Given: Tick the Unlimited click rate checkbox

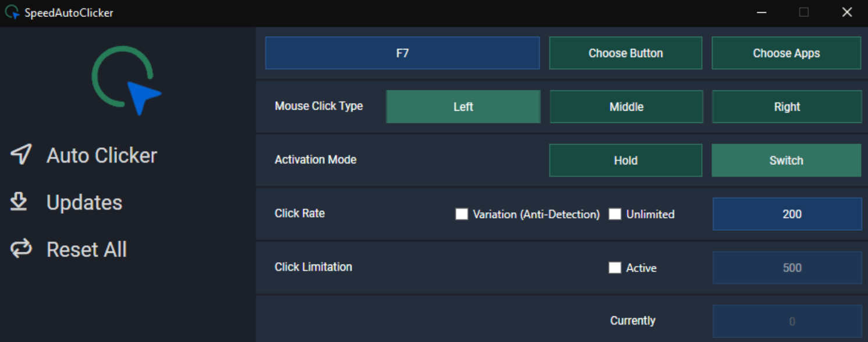Looking at the screenshot, I should [x=615, y=214].
